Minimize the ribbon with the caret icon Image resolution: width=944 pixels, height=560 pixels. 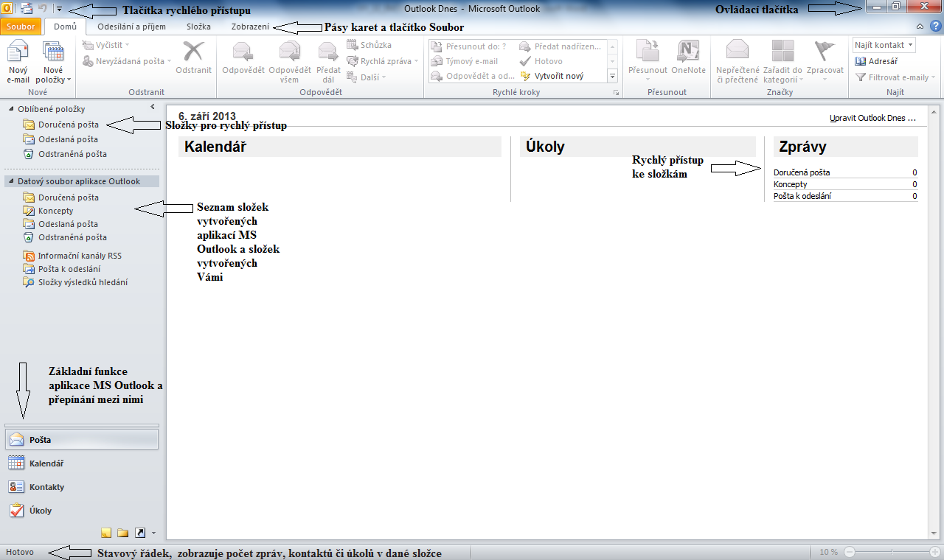(x=920, y=27)
